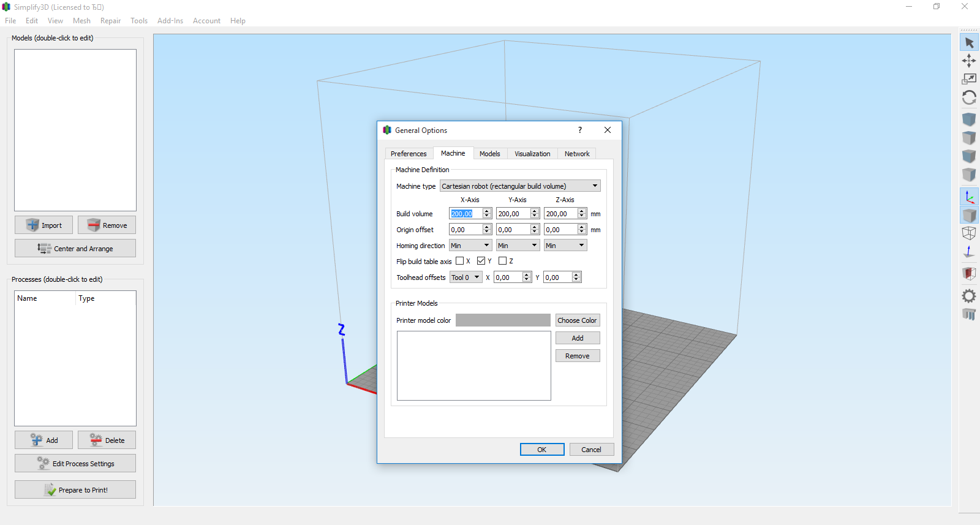Step the X-Axis origin offset spinner
Image resolution: width=980 pixels, height=525 pixels.
tap(487, 229)
